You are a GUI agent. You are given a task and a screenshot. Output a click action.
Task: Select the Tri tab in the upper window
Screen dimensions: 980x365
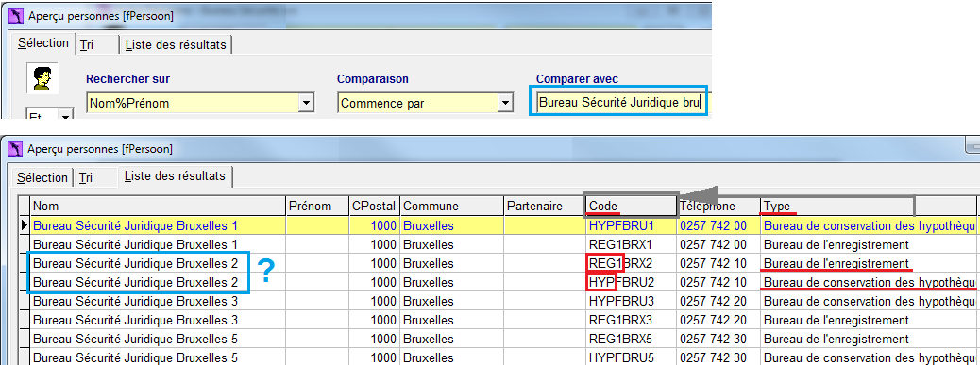97,45
